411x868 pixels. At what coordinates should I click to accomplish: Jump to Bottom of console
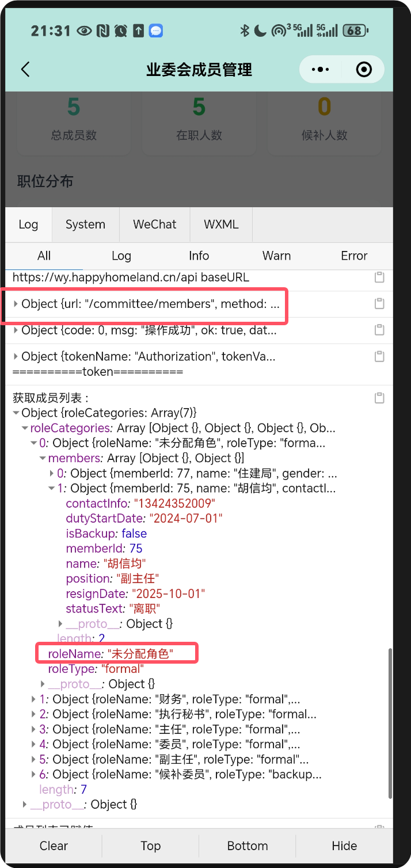point(248,846)
